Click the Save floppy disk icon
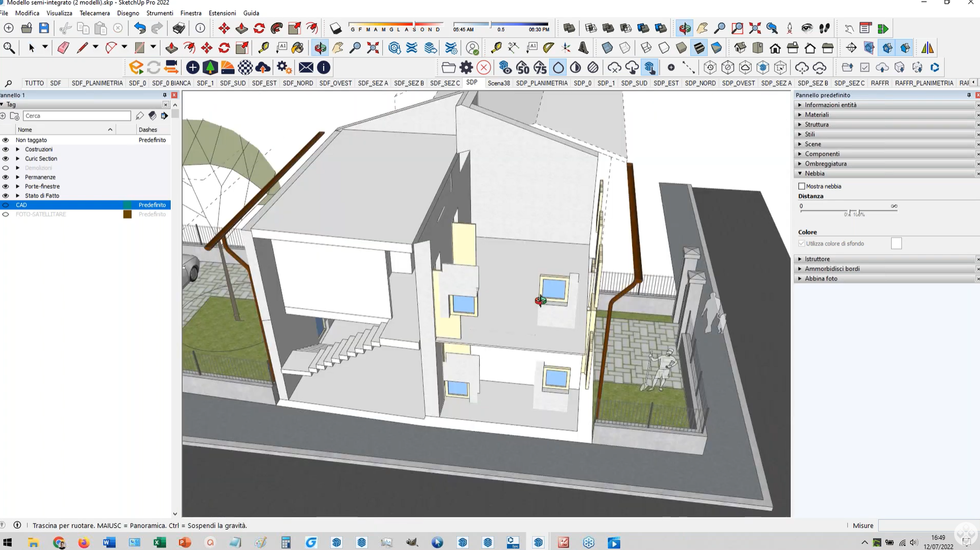Image resolution: width=980 pixels, height=550 pixels. (x=44, y=29)
